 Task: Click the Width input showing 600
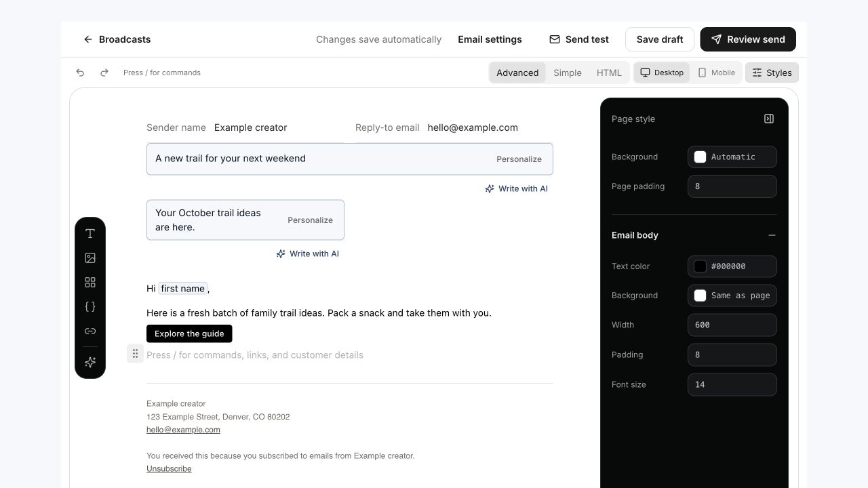(732, 325)
